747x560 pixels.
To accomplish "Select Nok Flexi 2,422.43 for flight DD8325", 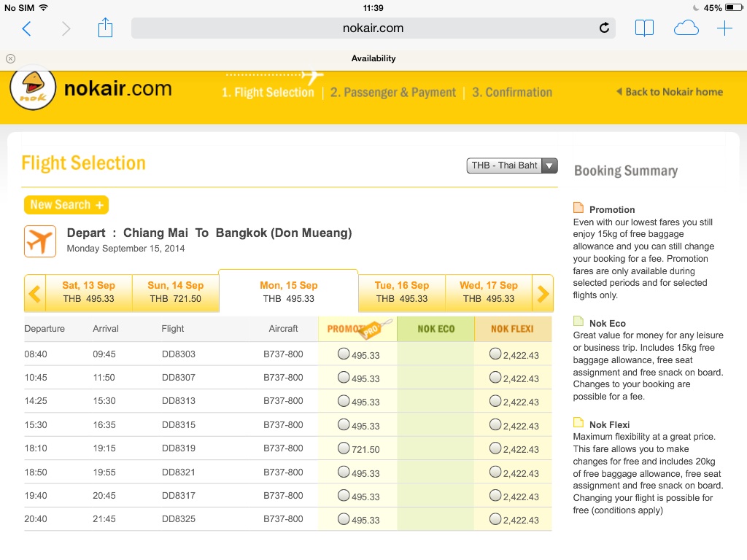I will (495, 518).
